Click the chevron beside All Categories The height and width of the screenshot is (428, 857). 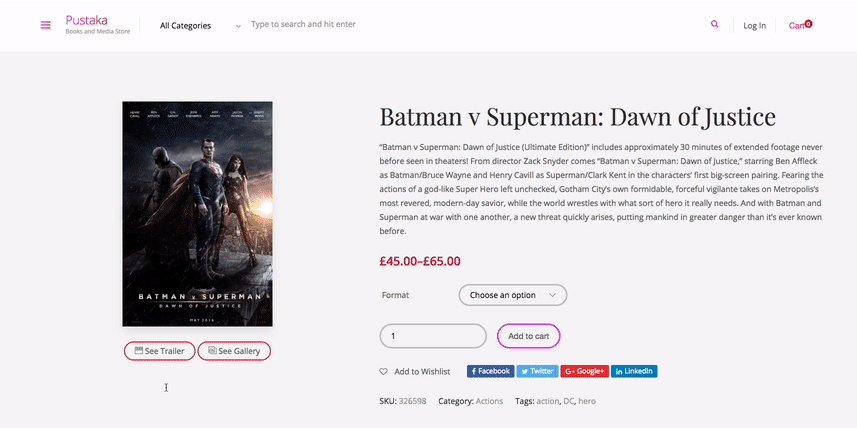[238, 26]
